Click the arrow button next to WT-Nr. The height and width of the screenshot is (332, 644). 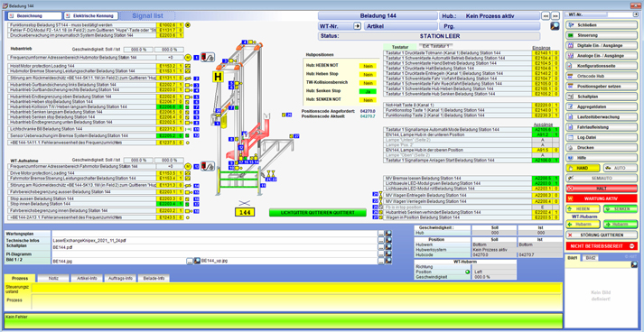pos(357,26)
